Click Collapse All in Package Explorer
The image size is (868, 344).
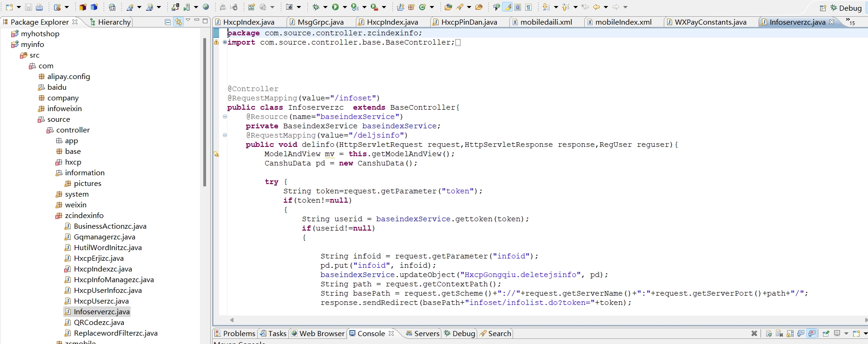(x=168, y=22)
